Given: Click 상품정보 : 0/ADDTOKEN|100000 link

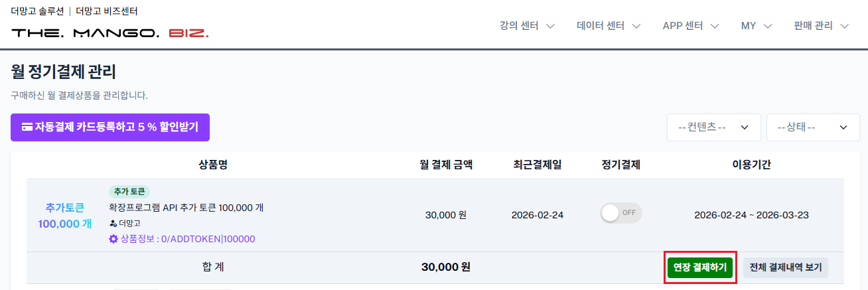Looking at the screenshot, I should point(188,239).
